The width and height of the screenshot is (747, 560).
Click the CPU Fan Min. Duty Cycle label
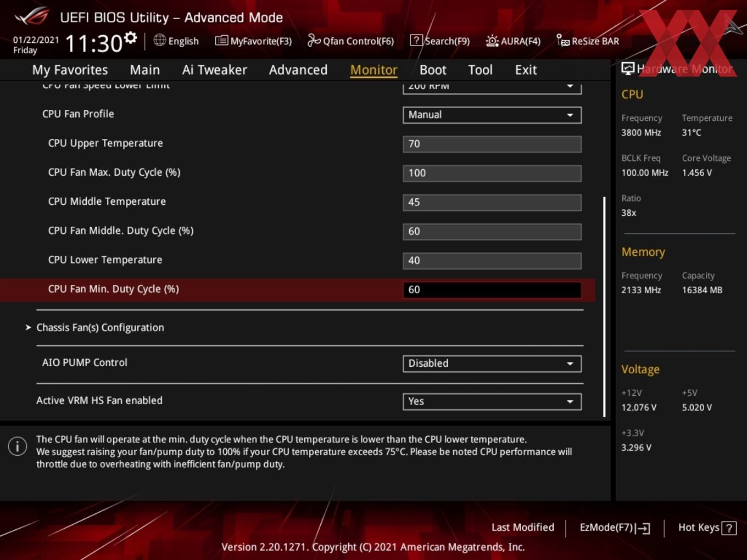[113, 289]
